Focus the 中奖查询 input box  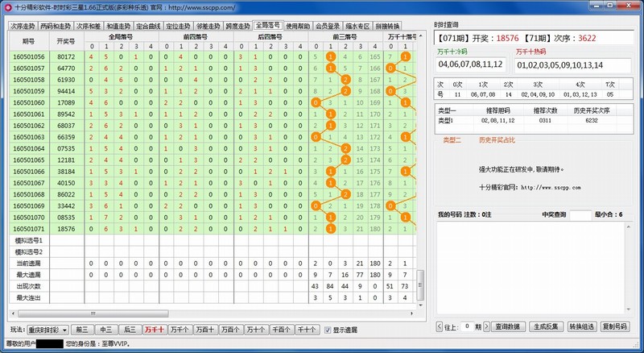580,214
